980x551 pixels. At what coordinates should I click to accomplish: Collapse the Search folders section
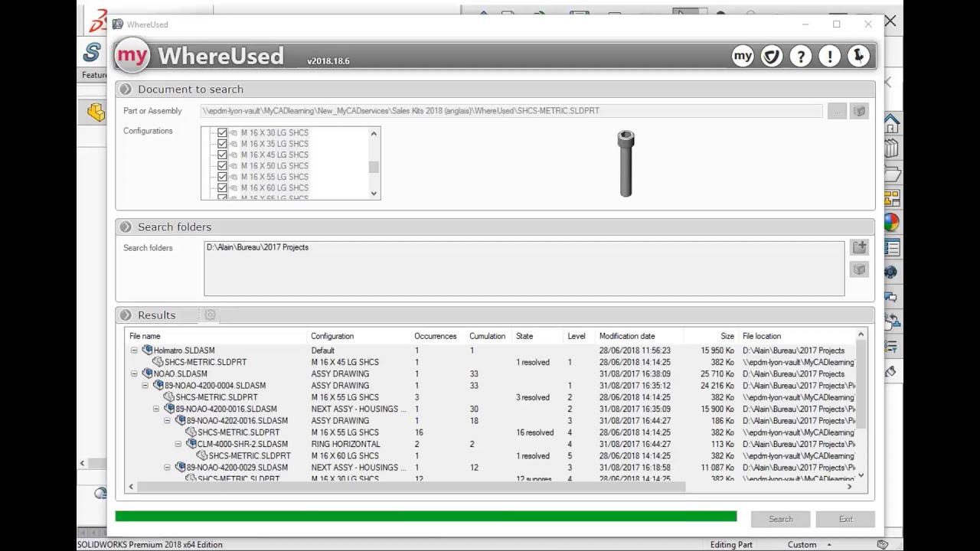126,227
